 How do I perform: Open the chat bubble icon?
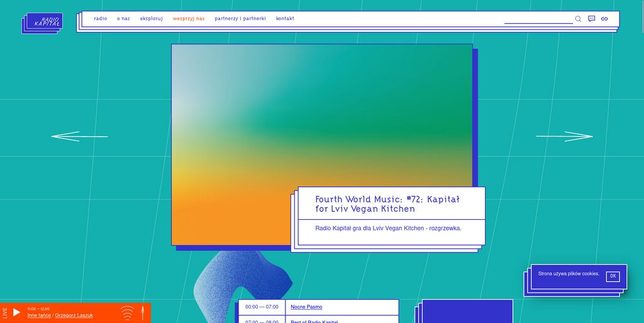pos(591,19)
